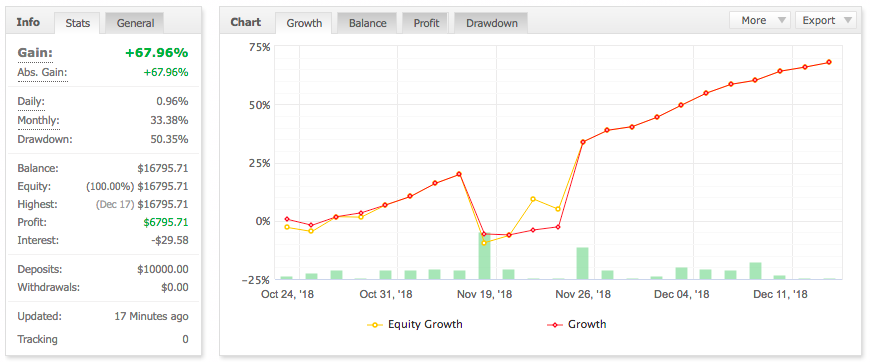Select the '17 Minutes ago' updated text

(151, 316)
